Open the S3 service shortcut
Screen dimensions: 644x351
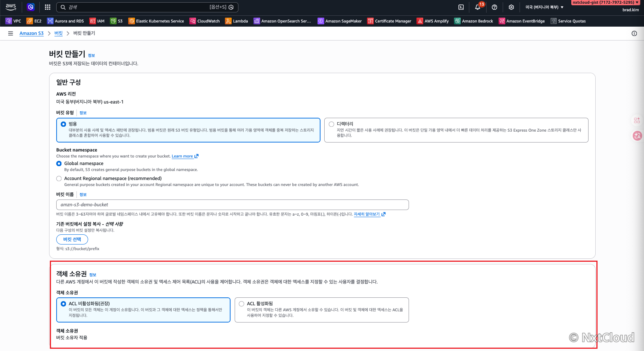click(x=117, y=21)
